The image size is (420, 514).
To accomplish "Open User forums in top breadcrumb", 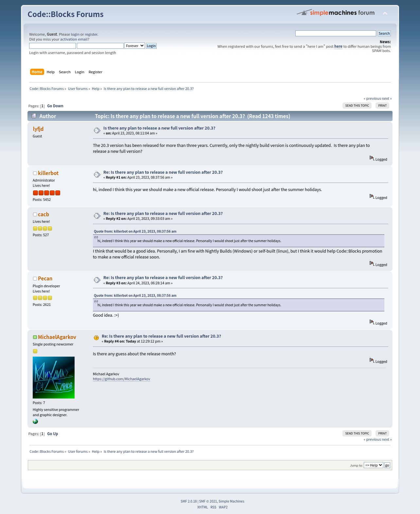I will pos(78,89).
